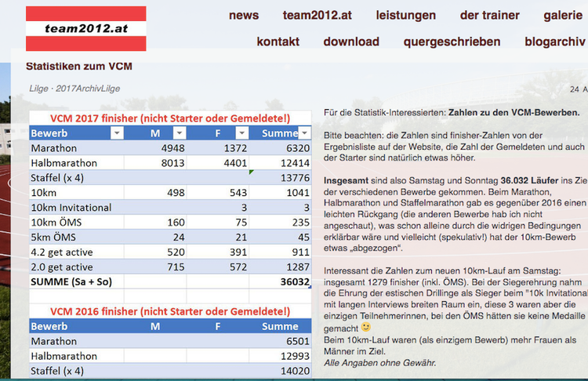
Task: Select the 10km ÖMS total 235
Action: [301, 223]
